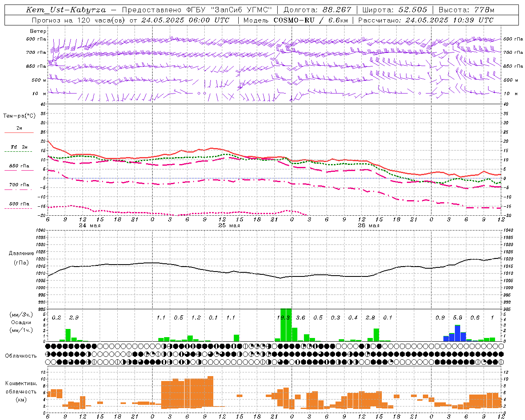The height and width of the screenshot is (420, 525).
Task: Click the (мм/3ч.) unit label
Action: pyautogui.click(x=21, y=315)
